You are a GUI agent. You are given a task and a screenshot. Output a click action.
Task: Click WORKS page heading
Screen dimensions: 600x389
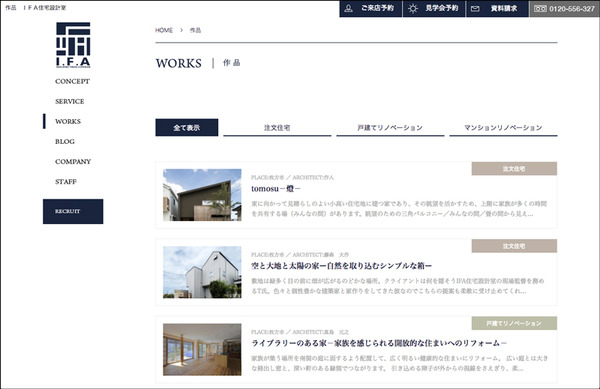pos(179,63)
